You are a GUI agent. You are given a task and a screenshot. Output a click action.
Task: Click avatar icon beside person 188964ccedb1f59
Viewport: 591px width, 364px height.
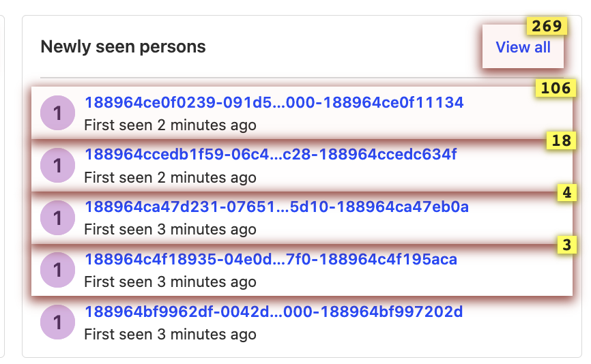(x=58, y=166)
